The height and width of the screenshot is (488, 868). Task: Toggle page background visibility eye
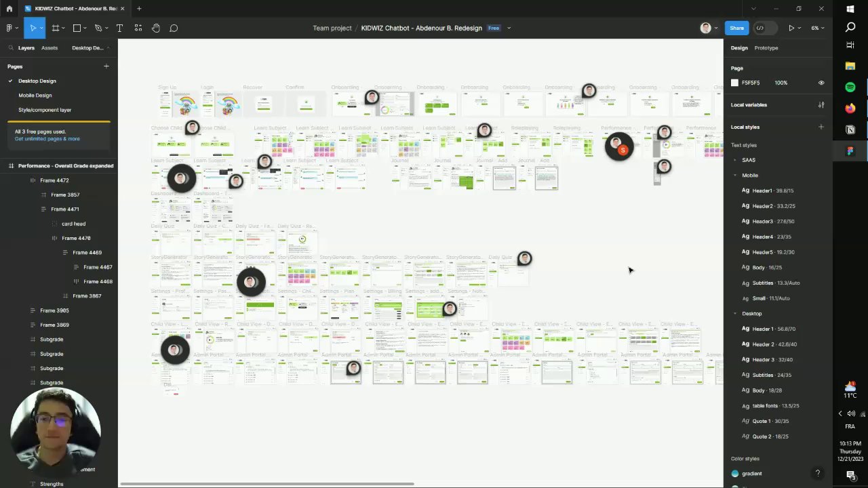click(x=821, y=83)
